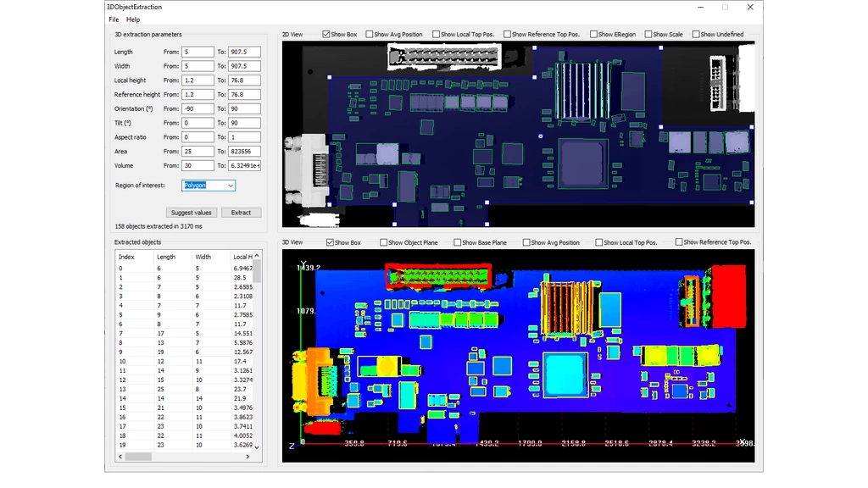The width and height of the screenshot is (868, 488).
Task: Open the Help menu
Action: (133, 19)
